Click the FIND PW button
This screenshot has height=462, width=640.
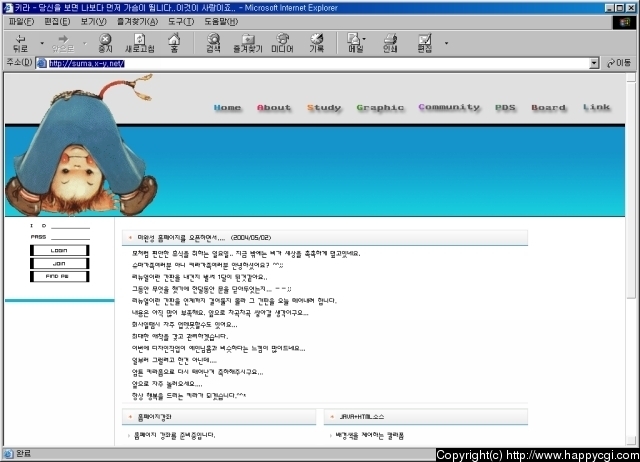pos(60,276)
